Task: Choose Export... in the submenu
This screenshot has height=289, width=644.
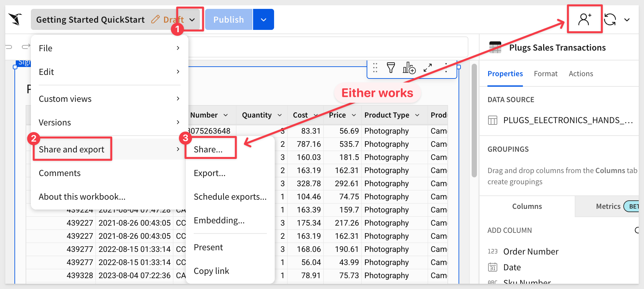Action: (x=230, y=173)
